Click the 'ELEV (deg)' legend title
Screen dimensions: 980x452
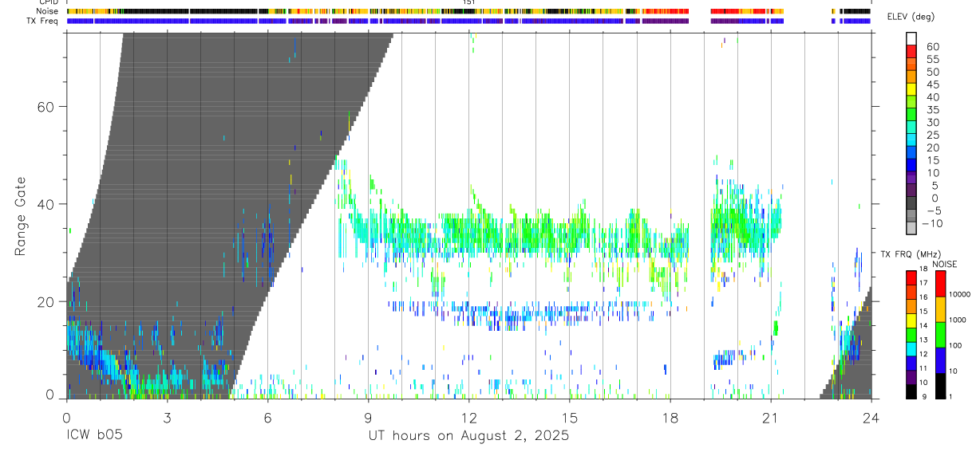click(x=910, y=16)
